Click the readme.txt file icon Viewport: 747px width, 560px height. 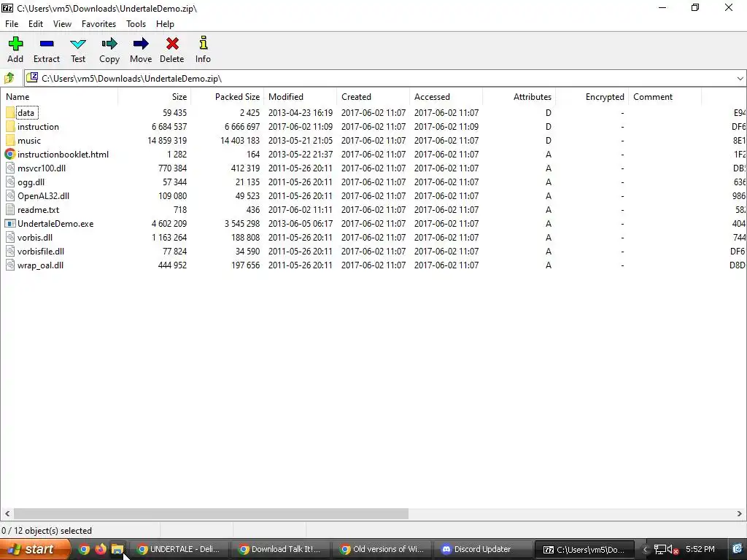tap(10, 209)
